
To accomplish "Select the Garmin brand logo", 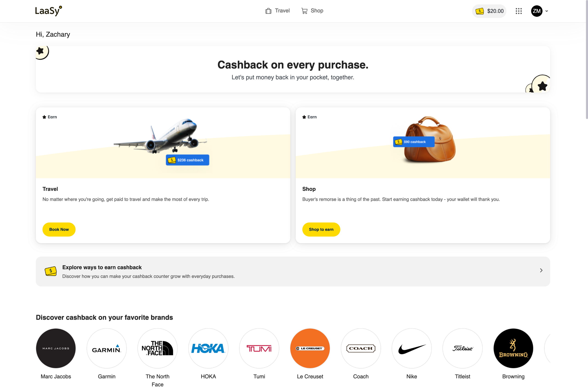I will coord(107,348).
